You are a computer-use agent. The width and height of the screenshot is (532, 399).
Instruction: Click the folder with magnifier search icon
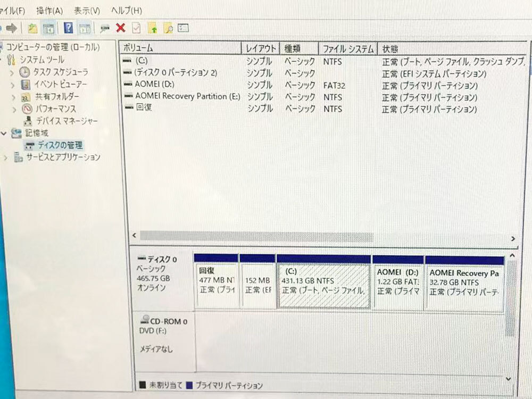168,28
